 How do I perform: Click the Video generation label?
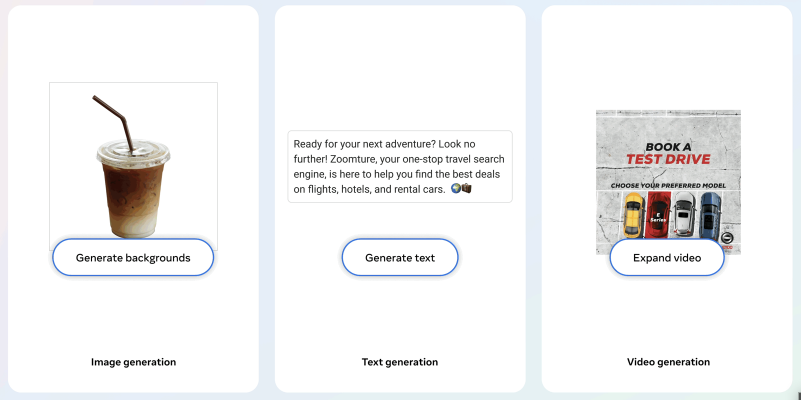pos(668,362)
